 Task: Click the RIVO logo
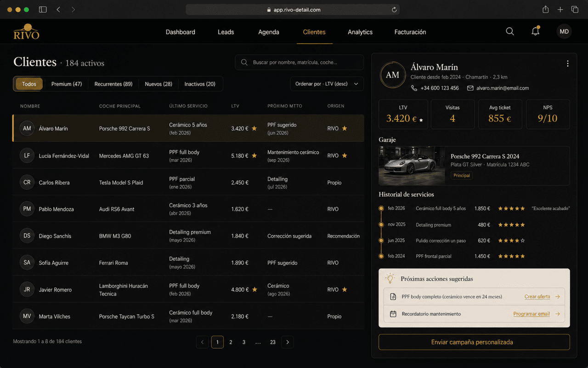(x=26, y=32)
